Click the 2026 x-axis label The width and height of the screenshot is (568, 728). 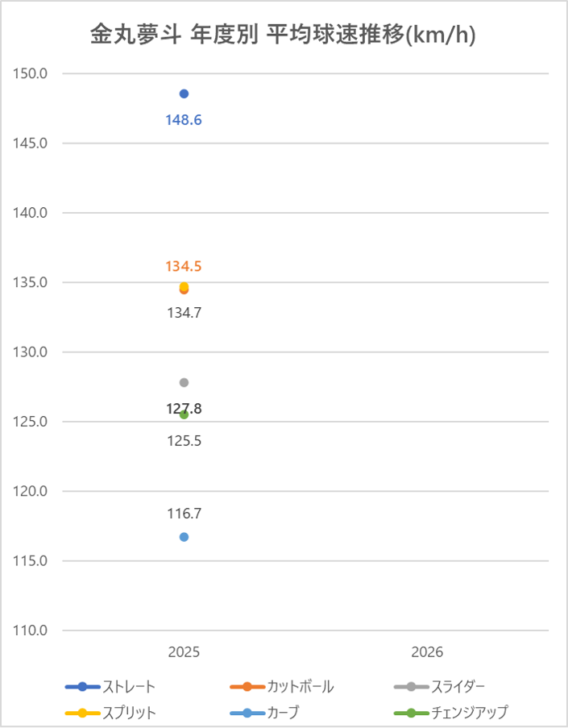click(x=427, y=651)
